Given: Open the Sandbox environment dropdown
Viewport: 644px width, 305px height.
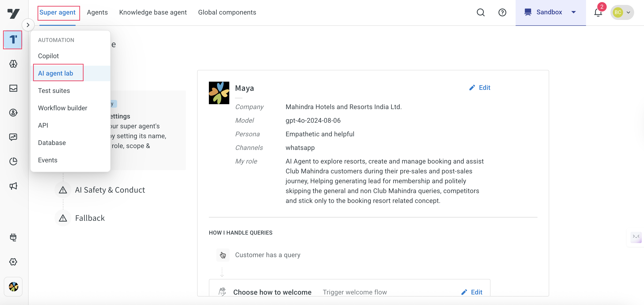Looking at the screenshot, I should 551,12.
